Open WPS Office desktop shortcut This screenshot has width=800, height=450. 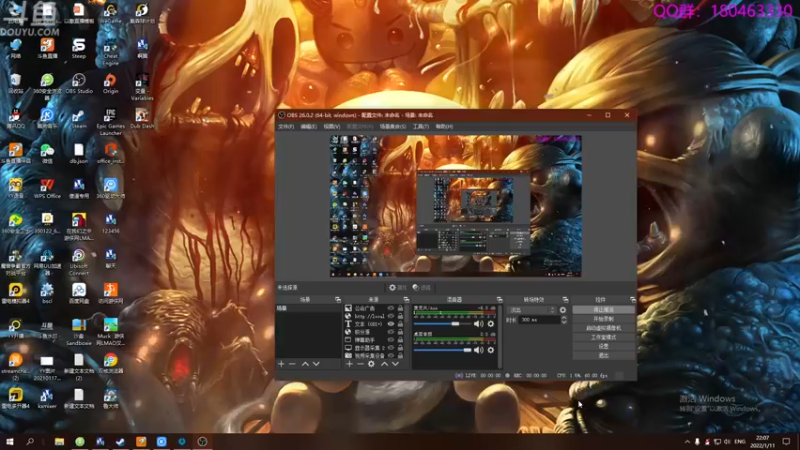[x=47, y=188]
